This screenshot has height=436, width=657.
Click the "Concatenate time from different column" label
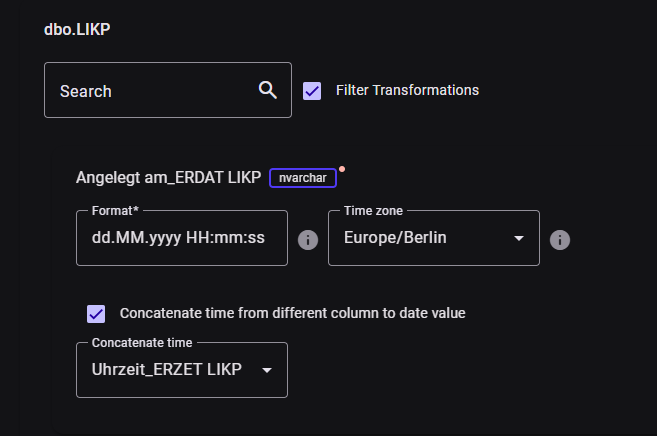pos(292,313)
